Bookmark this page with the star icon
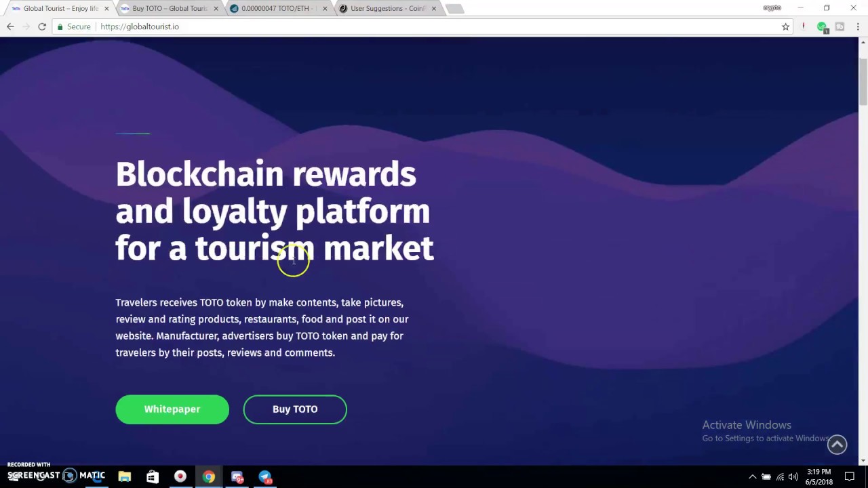868x488 pixels. (x=785, y=26)
